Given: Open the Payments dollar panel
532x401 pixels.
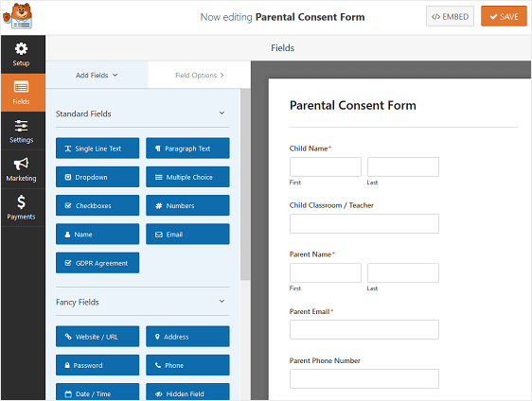Looking at the screenshot, I should 21,207.
